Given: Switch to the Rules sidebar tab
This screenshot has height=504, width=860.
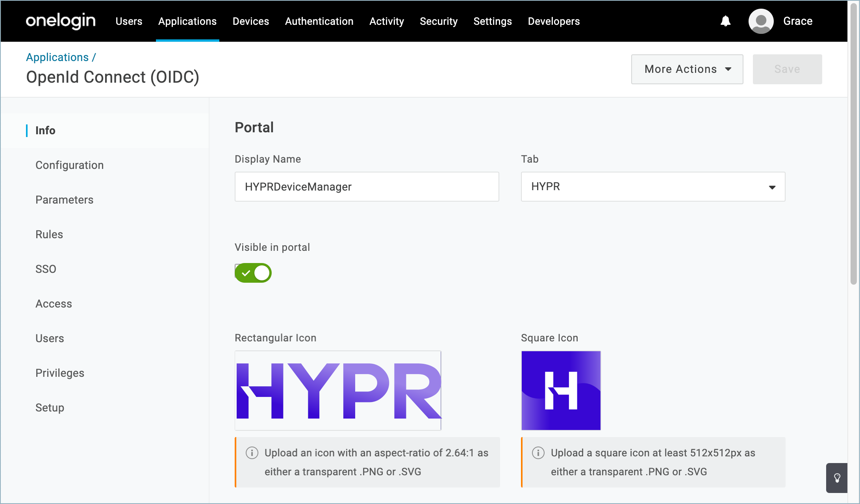Looking at the screenshot, I should tap(49, 234).
